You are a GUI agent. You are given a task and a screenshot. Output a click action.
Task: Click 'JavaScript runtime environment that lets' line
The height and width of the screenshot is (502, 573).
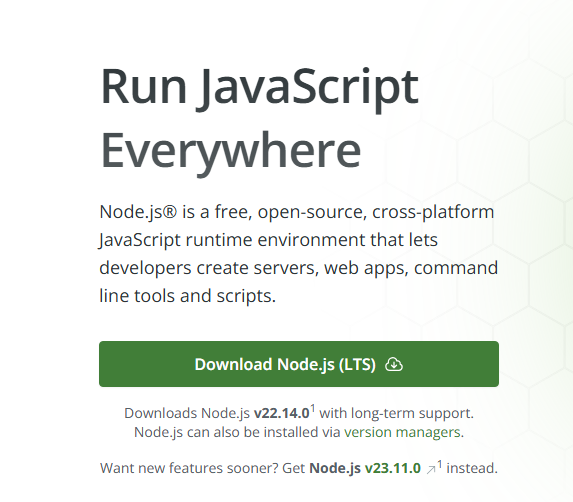pyautogui.click(x=268, y=240)
